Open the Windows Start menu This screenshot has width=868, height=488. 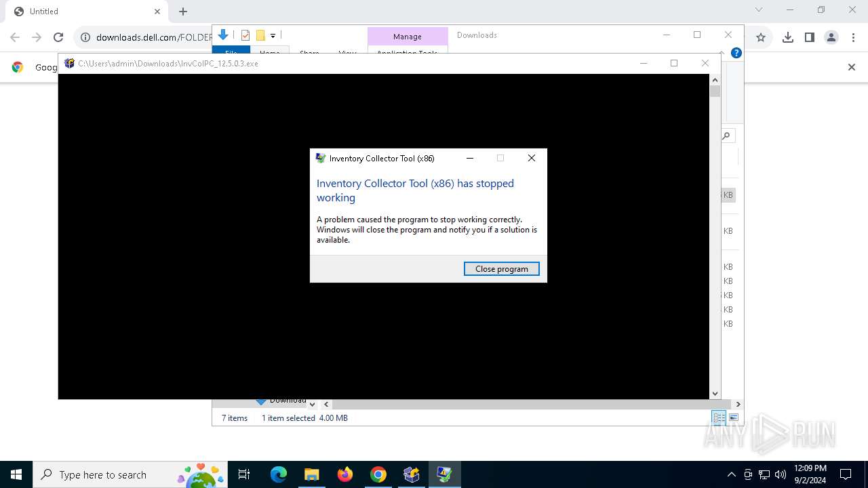coord(16,474)
